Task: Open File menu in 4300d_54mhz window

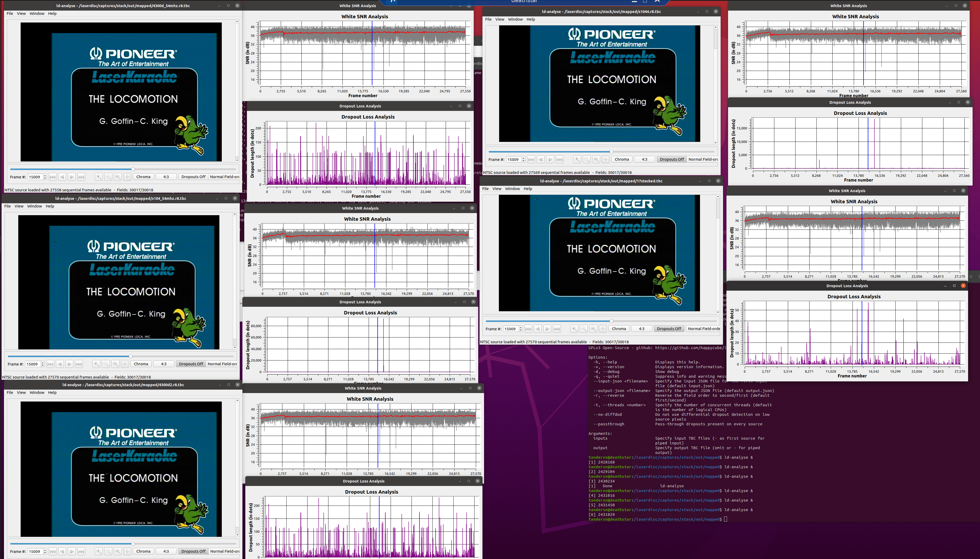Action: pos(10,13)
